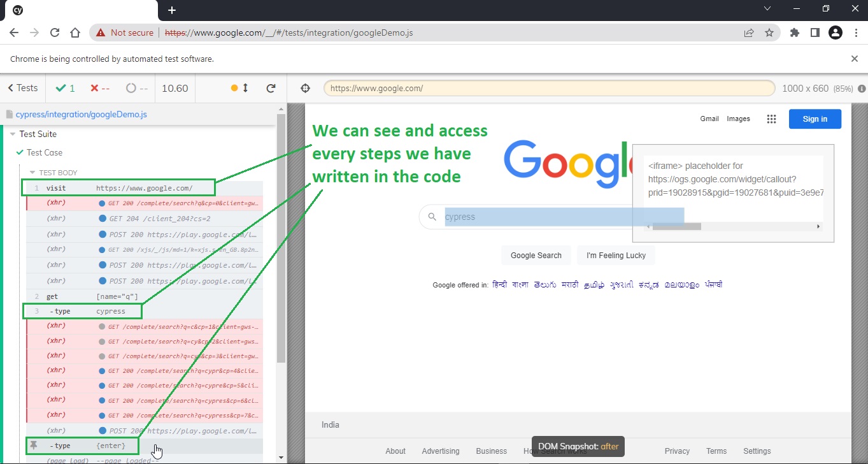
Task: Open the Google apps grid icon
Action: 771,119
